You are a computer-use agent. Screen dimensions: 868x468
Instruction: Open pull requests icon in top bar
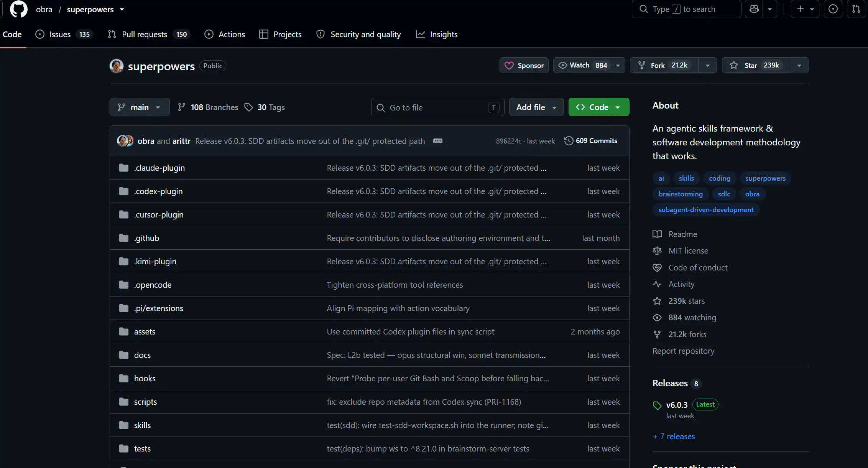click(x=856, y=9)
